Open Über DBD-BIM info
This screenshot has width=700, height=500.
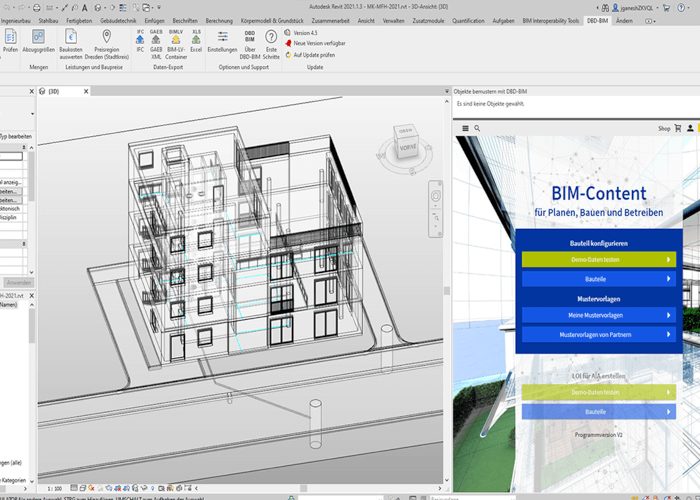[x=250, y=44]
